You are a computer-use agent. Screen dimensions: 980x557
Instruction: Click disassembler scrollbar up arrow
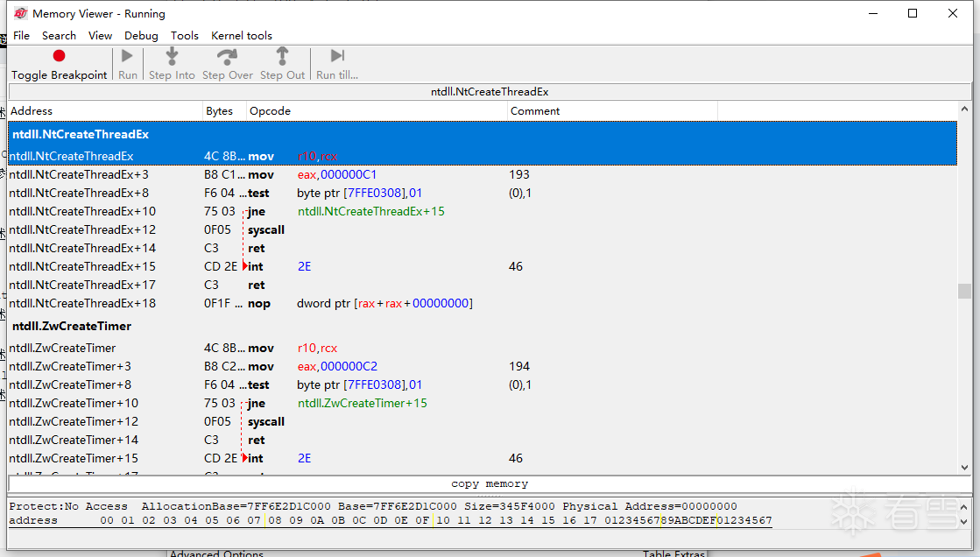point(964,109)
